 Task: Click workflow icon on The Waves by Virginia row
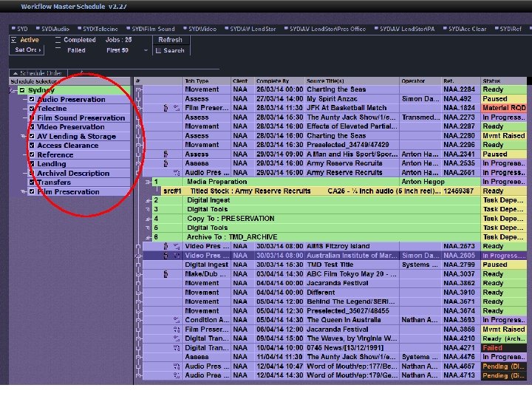pyautogui.click(x=177, y=338)
